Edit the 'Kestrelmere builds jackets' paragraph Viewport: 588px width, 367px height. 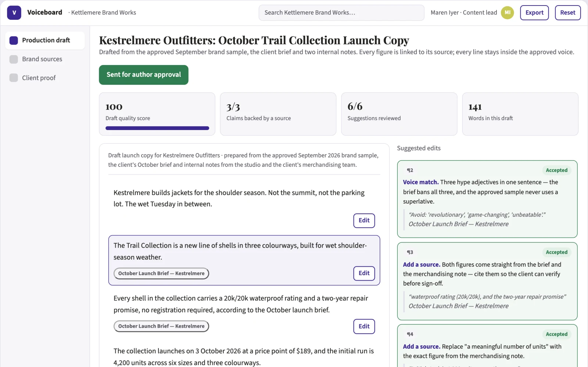[364, 220]
